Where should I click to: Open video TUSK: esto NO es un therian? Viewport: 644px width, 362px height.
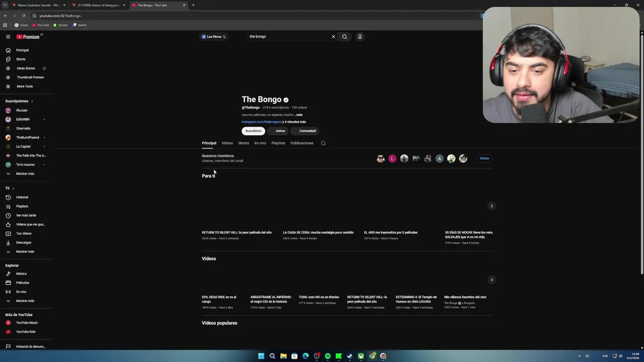tap(319, 297)
